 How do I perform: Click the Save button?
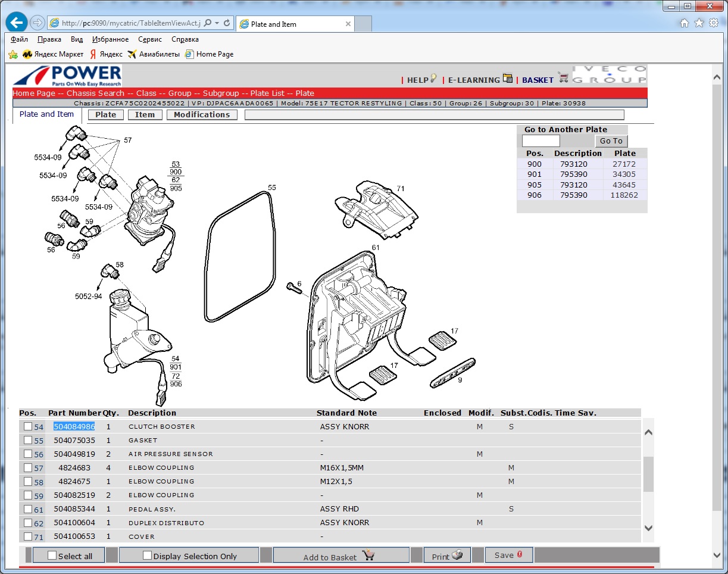508,555
